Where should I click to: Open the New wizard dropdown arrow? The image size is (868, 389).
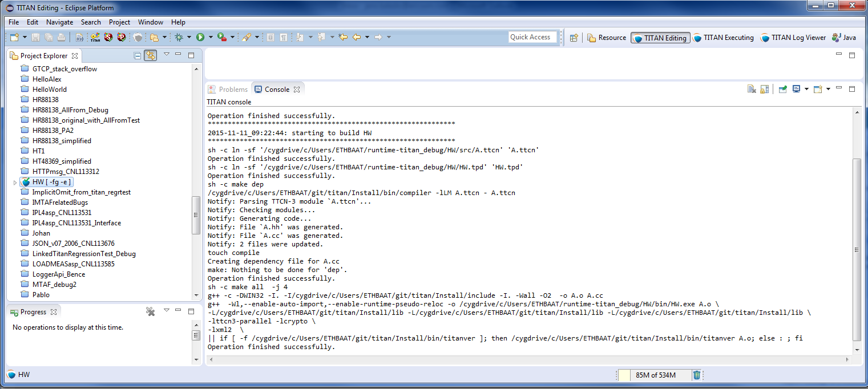pyautogui.click(x=25, y=37)
